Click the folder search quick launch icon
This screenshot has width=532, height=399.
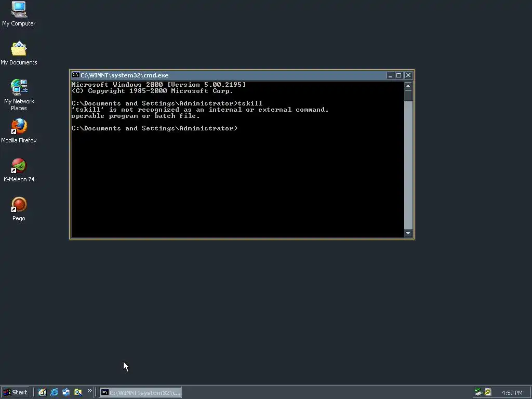click(78, 392)
